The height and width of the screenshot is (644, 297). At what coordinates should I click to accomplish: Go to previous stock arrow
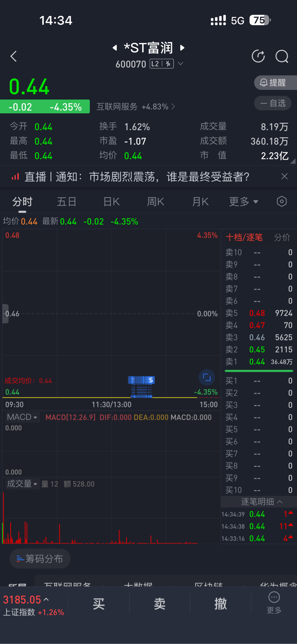115,48
